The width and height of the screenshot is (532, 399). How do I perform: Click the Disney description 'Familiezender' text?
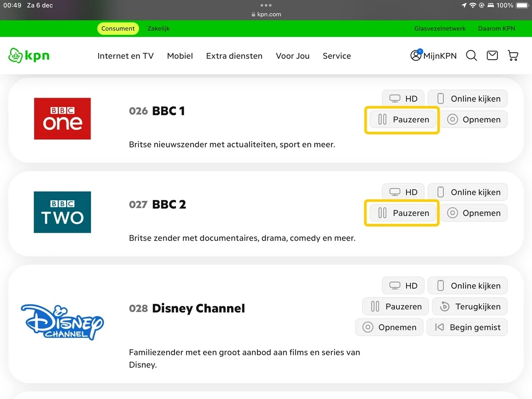click(x=244, y=358)
